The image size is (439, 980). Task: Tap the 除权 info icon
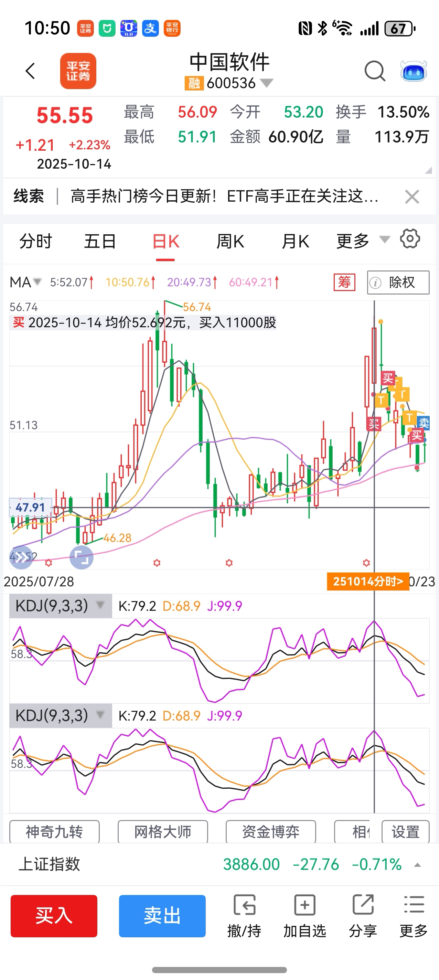tap(375, 283)
